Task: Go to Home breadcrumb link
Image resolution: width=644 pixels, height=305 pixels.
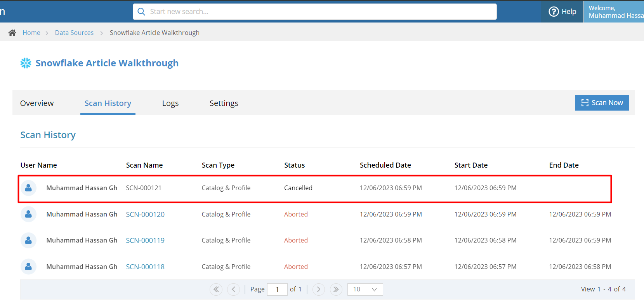Action: tap(31, 33)
